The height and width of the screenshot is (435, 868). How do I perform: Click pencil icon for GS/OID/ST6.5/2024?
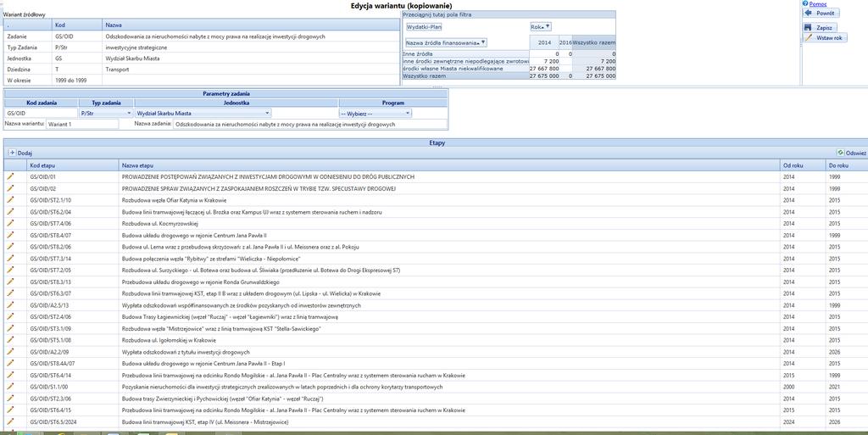click(x=10, y=421)
